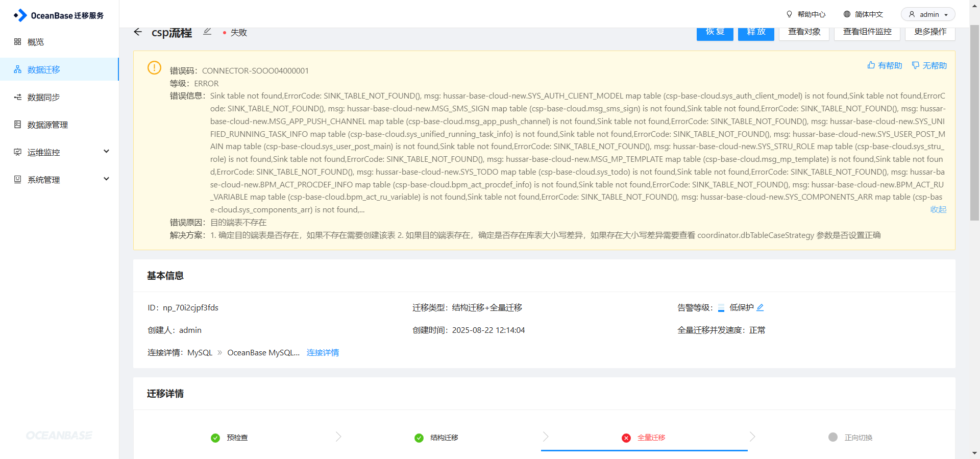Click the task ID np_70i2cjpf3fds
This screenshot has height=459, width=980.
[190, 308]
